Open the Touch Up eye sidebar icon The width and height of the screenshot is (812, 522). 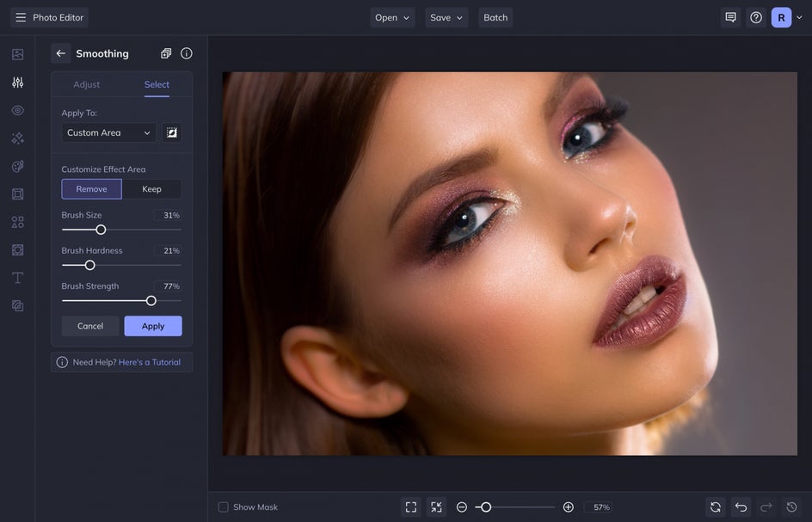coord(17,110)
